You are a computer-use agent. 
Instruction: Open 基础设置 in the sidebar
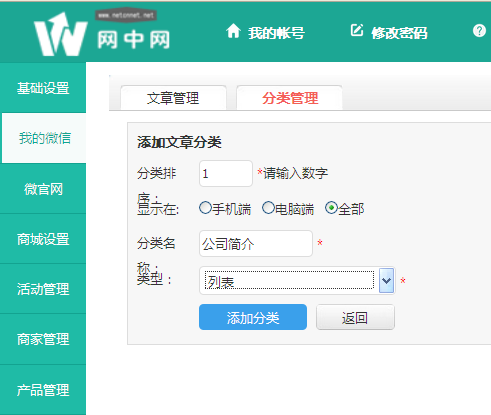43,88
